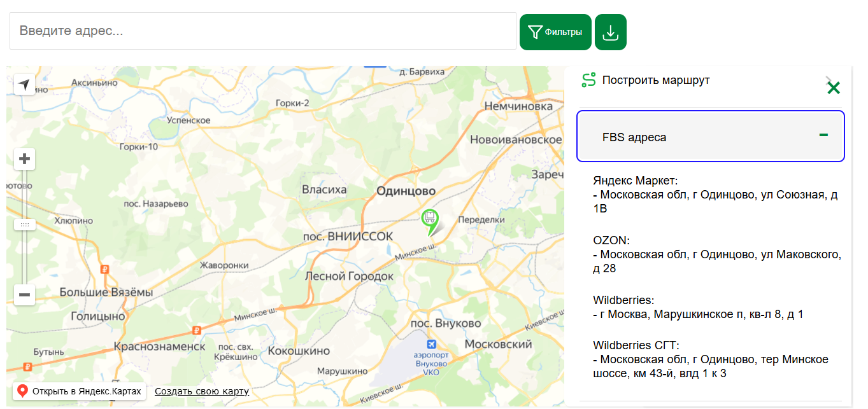Click the download icon button

click(x=611, y=32)
